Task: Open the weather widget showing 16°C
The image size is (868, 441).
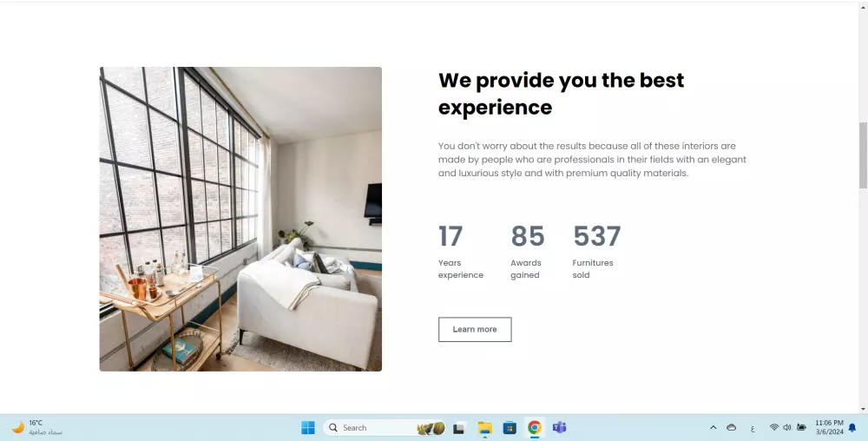Action: 36,428
